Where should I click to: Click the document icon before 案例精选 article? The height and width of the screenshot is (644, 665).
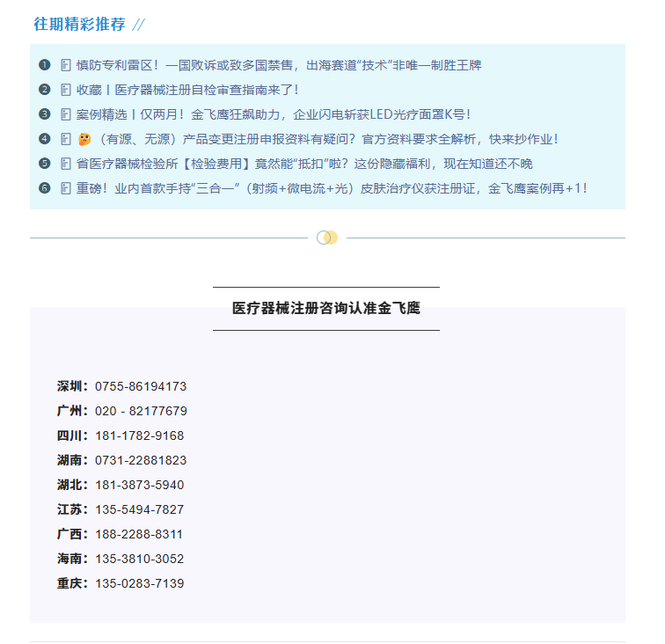66,114
